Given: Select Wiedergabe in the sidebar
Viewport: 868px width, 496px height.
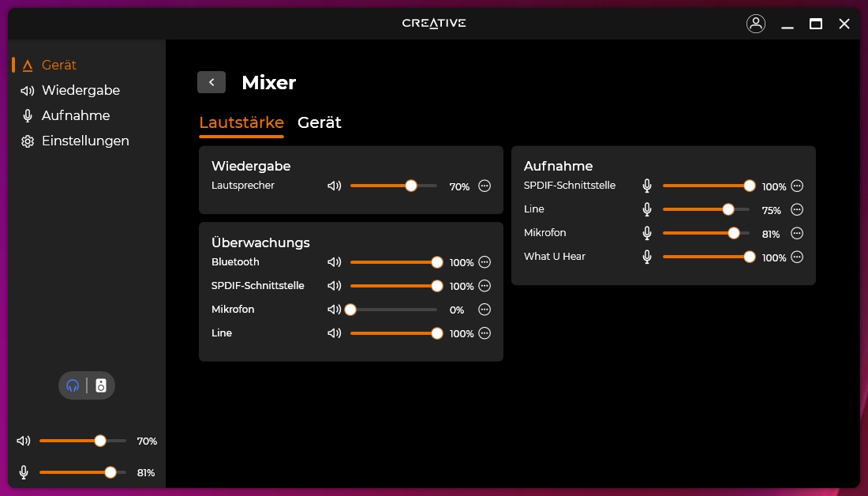Looking at the screenshot, I should click(x=80, y=90).
